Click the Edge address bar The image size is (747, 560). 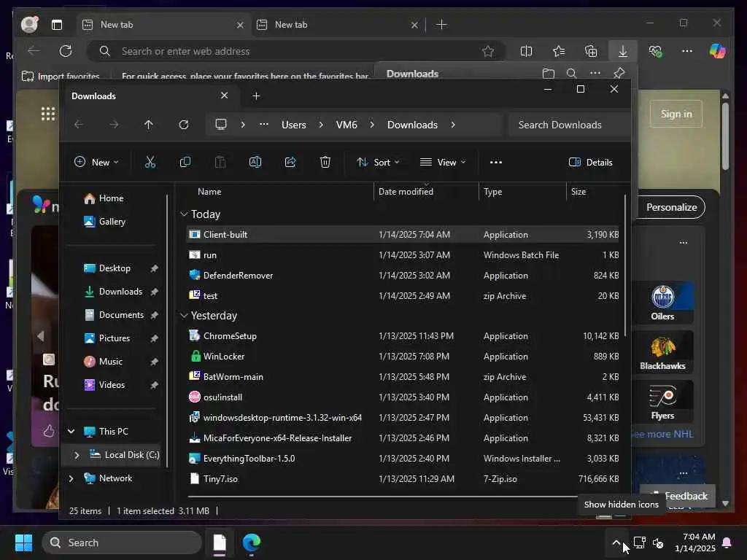pos(295,51)
